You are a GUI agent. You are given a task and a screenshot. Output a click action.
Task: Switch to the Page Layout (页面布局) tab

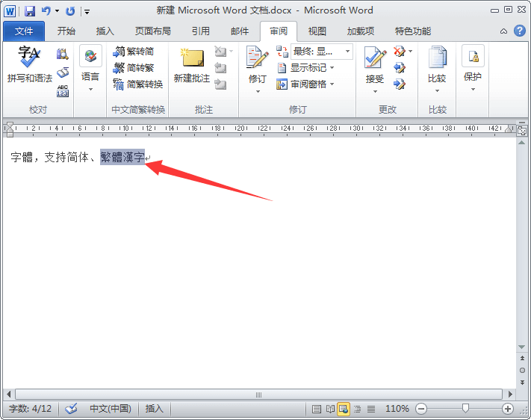coord(152,31)
